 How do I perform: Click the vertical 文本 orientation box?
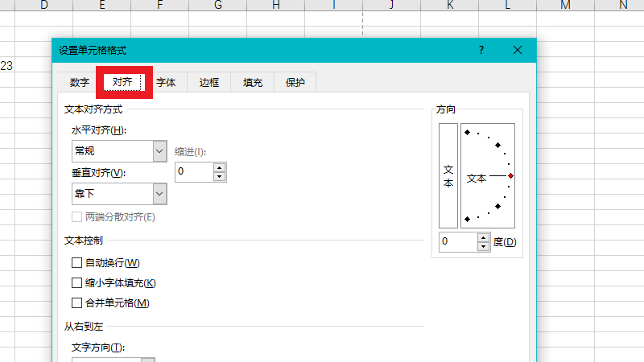(448, 176)
